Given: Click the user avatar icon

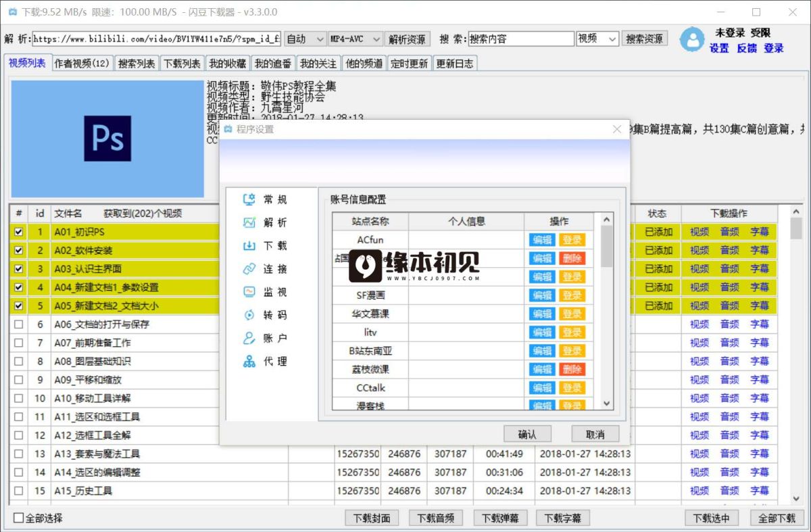Looking at the screenshot, I should [x=691, y=39].
